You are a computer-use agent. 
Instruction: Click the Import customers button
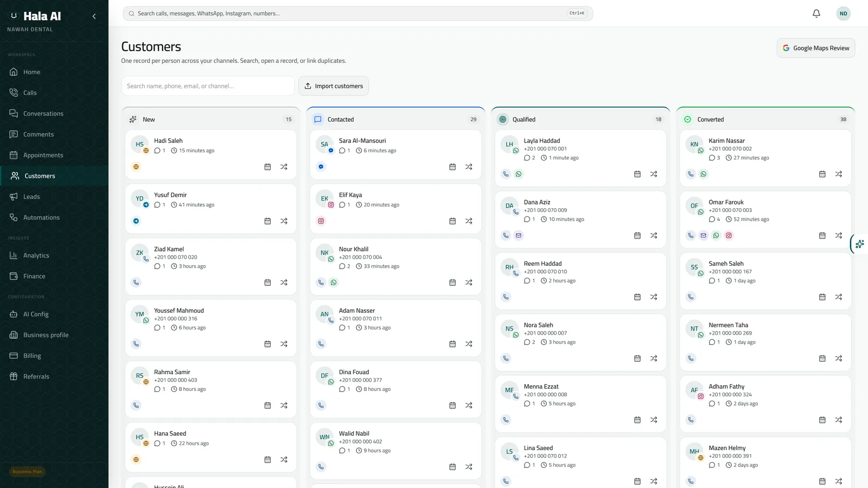tap(334, 86)
